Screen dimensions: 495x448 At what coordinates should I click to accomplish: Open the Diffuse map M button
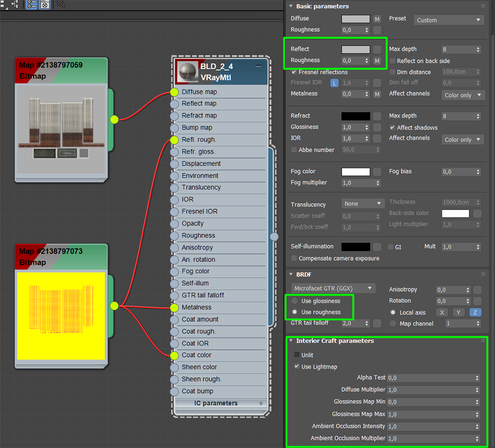[x=377, y=19]
